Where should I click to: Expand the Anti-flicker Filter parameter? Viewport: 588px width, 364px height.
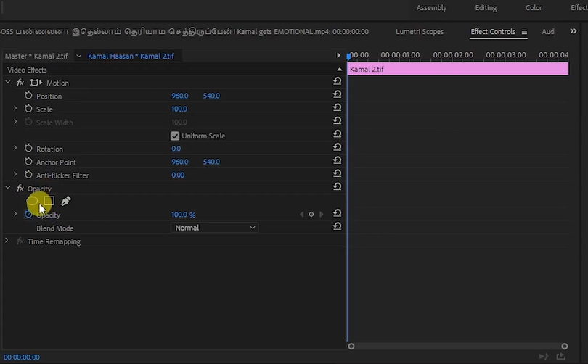click(15, 175)
